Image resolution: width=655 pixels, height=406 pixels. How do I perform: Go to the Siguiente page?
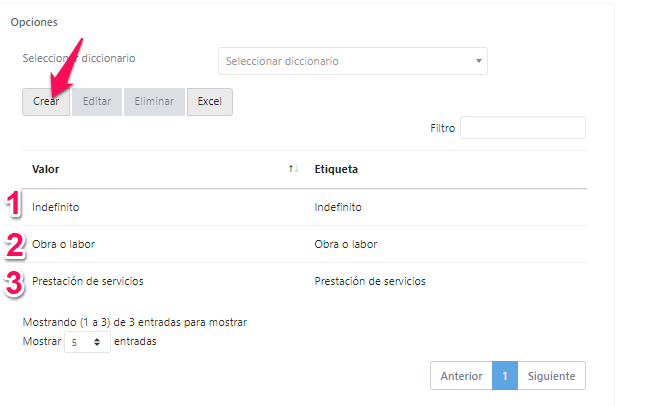(551, 376)
